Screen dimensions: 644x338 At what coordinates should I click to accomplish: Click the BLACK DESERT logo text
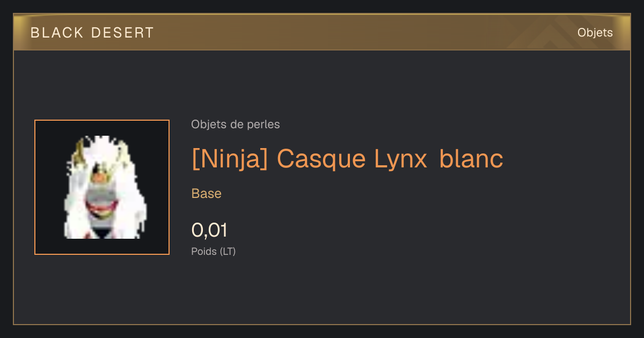click(92, 33)
